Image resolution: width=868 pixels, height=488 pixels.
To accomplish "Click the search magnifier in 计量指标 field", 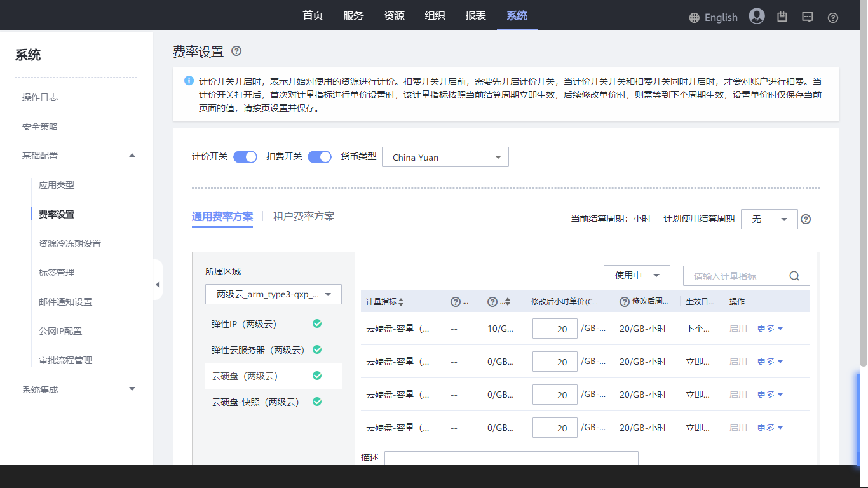I will point(794,276).
